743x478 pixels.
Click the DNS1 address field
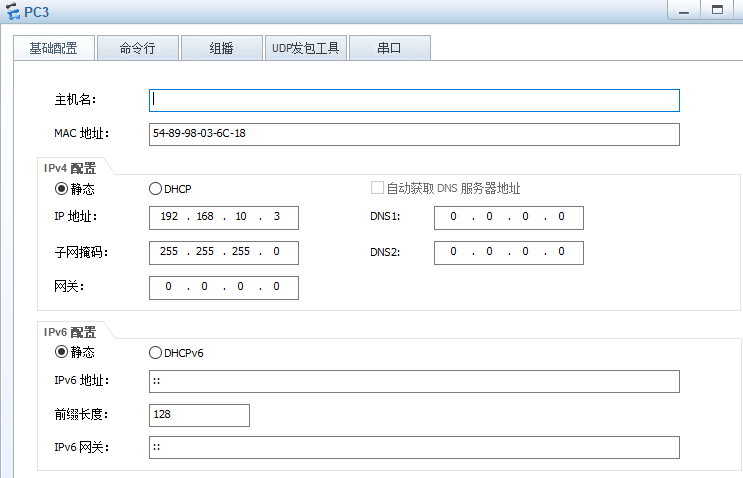pos(509,218)
